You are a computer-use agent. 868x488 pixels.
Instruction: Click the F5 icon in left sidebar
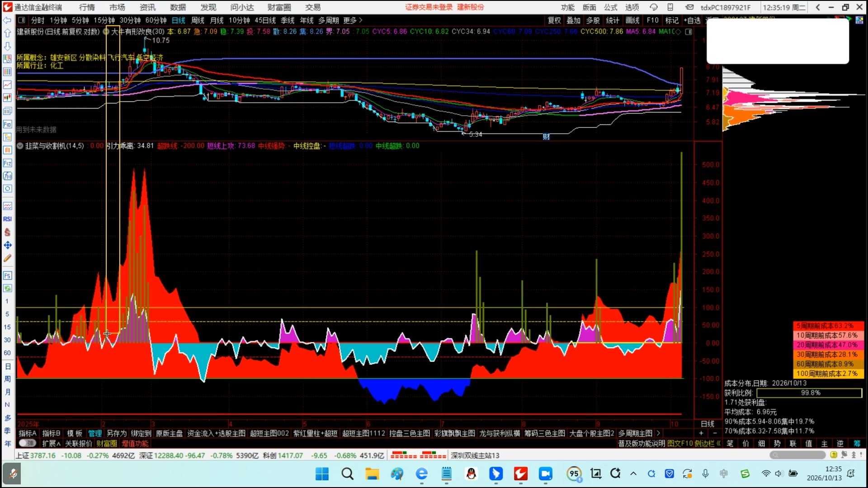click(x=7, y=275)
